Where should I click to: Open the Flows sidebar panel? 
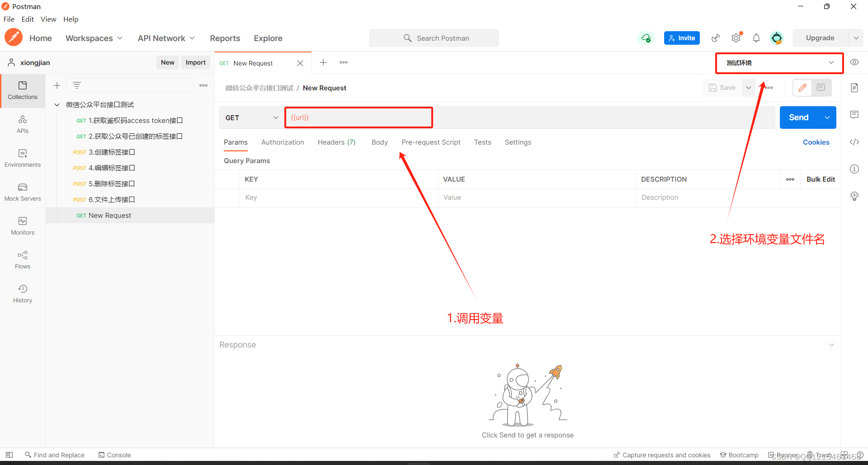pos(23,260)
